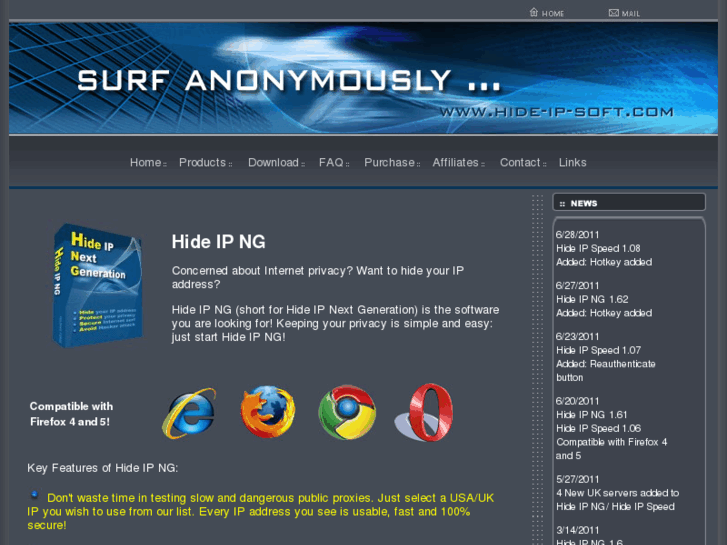Image resolution: width=727 pixels, height=545 pixels.
Task: Click Hide IP Speed 1.06 news entry
Action: [599, 429]
